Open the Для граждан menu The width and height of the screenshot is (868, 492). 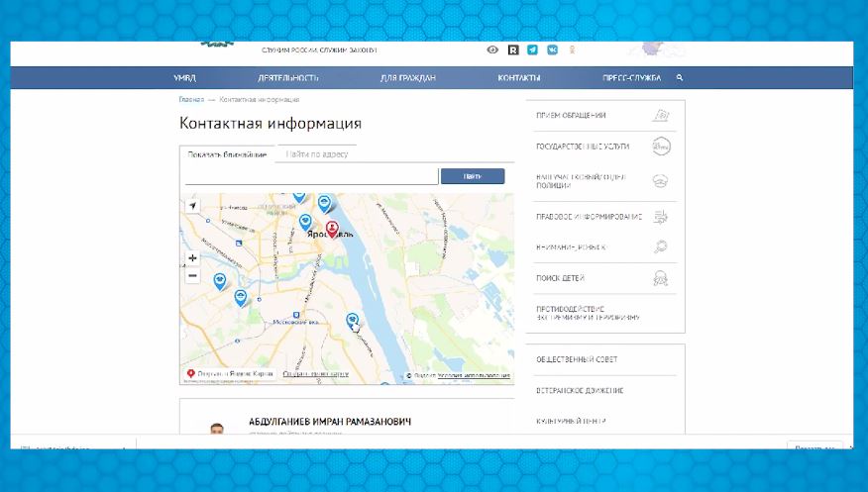[x=408, y=78]
